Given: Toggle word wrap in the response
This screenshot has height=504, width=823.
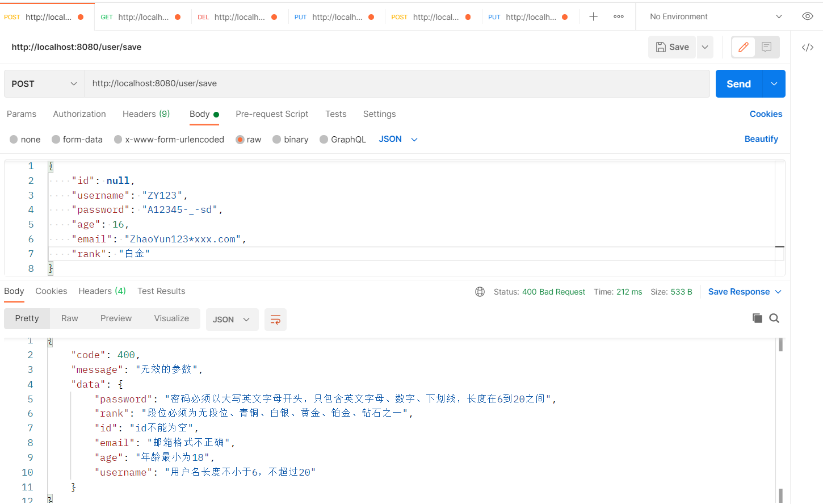Looking at the screenshot, I should (275, 320).
